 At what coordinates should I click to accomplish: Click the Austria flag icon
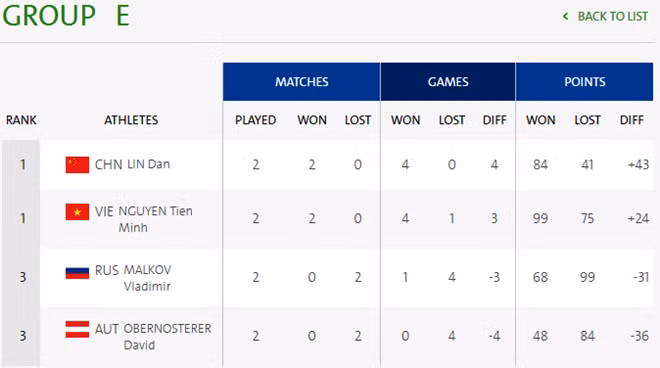coord(77,329)
